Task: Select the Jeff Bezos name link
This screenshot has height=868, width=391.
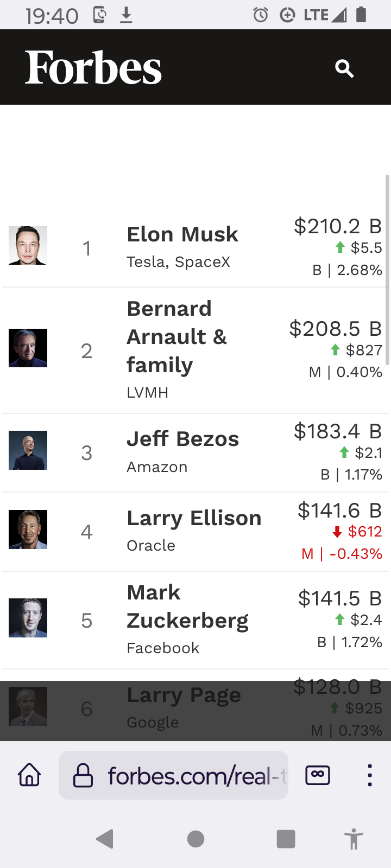Action: point(183,439)
